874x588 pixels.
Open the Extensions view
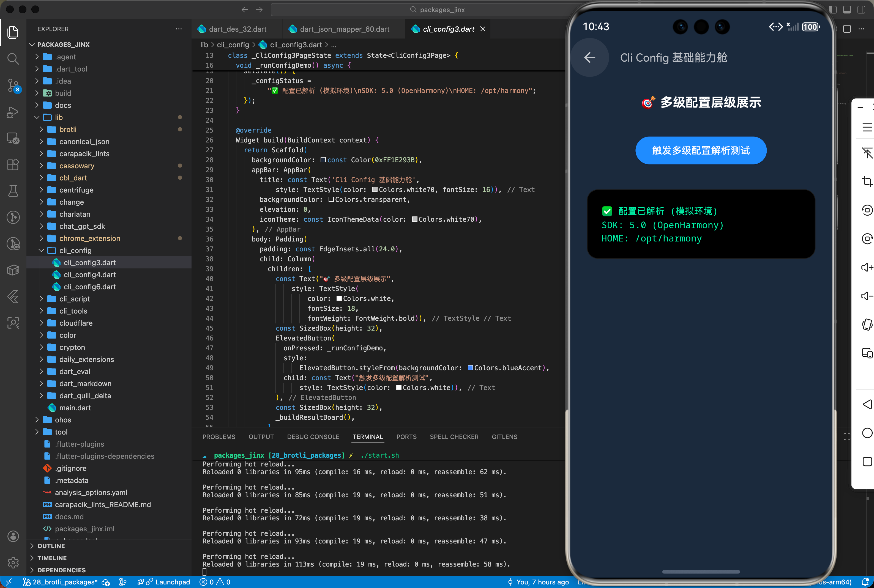[x=13, y=165]
